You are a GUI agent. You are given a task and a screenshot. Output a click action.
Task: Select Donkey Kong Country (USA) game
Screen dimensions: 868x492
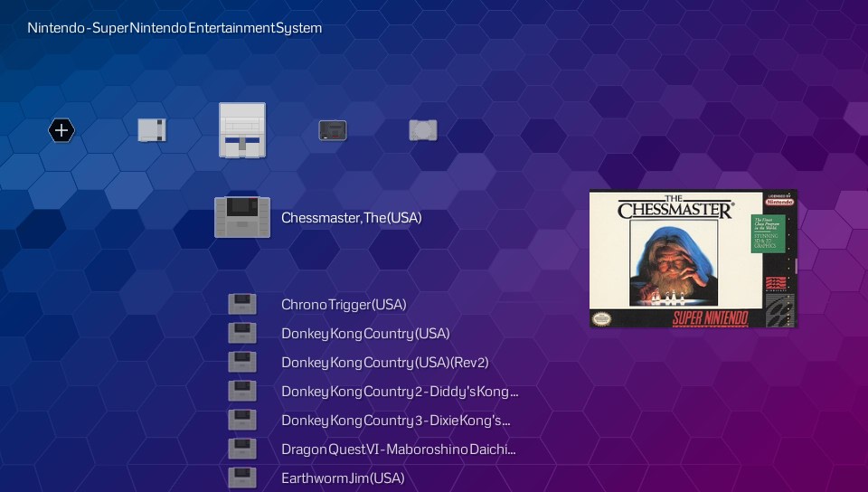coord(365,334)
